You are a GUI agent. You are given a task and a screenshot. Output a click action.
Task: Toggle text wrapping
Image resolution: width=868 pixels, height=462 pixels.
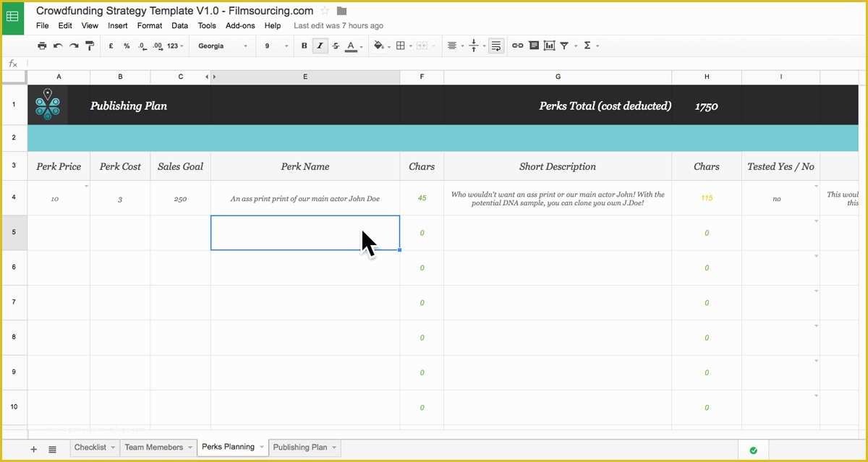(x=496, y=46)
